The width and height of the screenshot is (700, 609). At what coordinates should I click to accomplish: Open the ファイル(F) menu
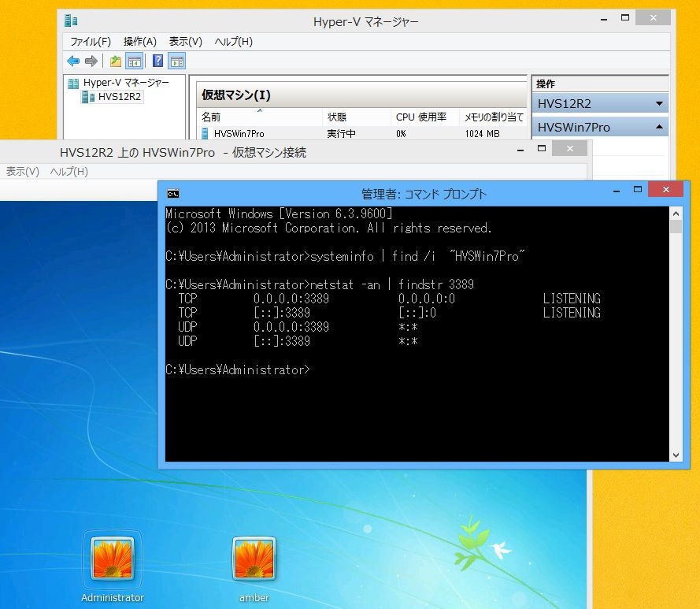coord(91,42)
